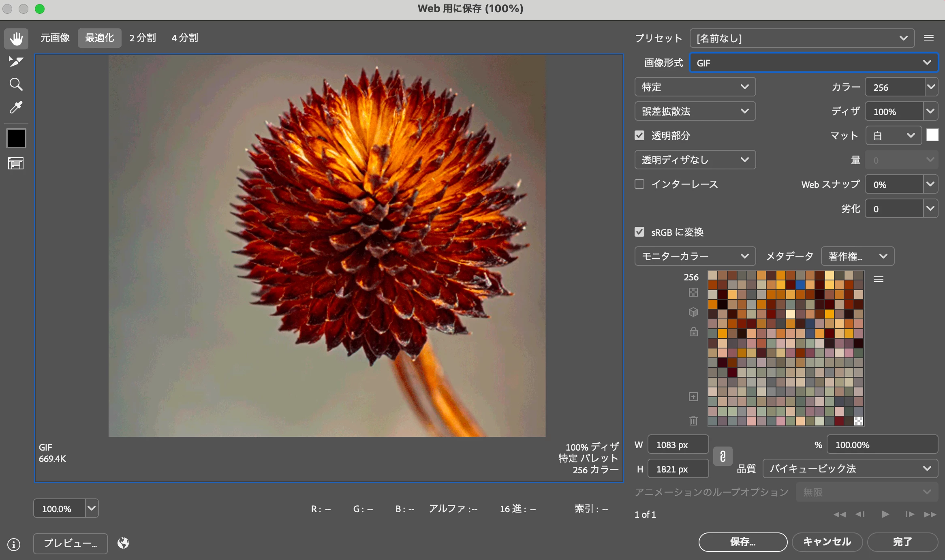Toggle slices visibility icon
Screen dimensions: 945x560
(x=16, y=163)
